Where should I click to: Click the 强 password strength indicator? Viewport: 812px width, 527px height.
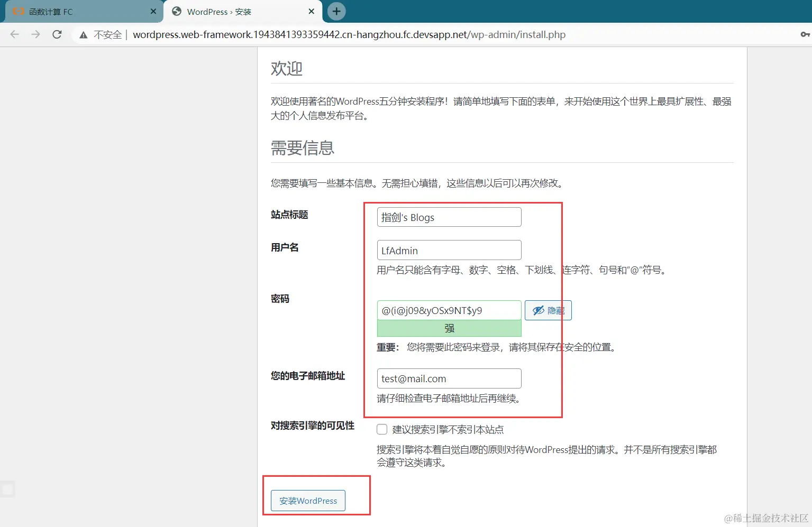pyautogui.click(x=449, y=328)
